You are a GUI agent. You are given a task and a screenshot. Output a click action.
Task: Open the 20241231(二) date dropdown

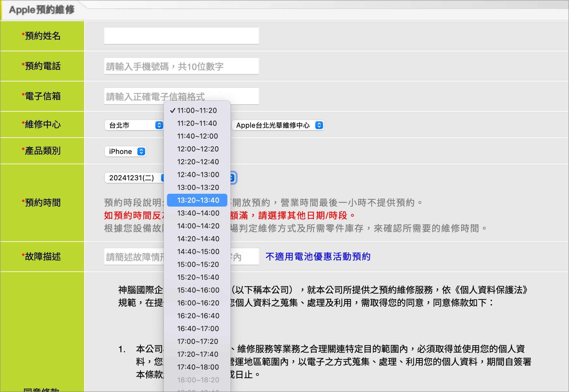coord(135,178)
